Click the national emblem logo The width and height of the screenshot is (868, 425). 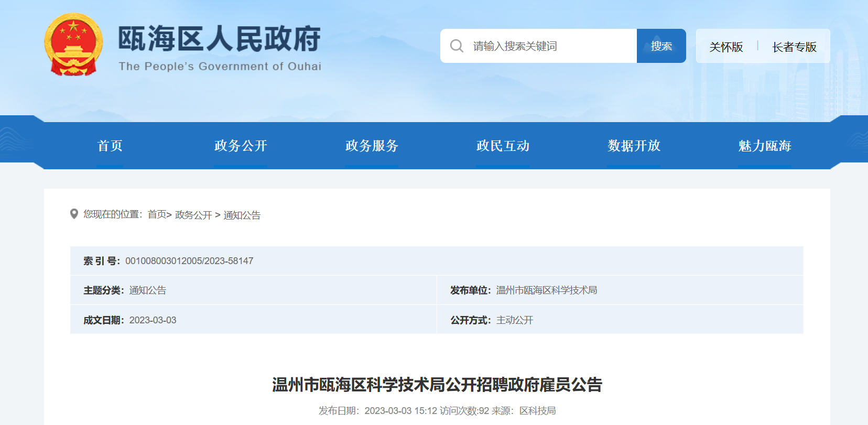73,45
